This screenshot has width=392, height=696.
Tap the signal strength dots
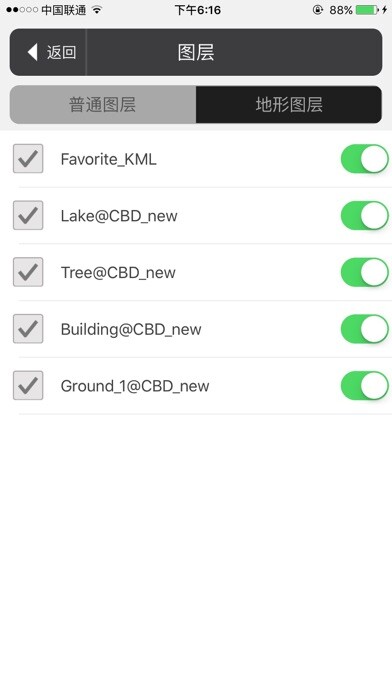pyautogui.click(x=22, y=9)
